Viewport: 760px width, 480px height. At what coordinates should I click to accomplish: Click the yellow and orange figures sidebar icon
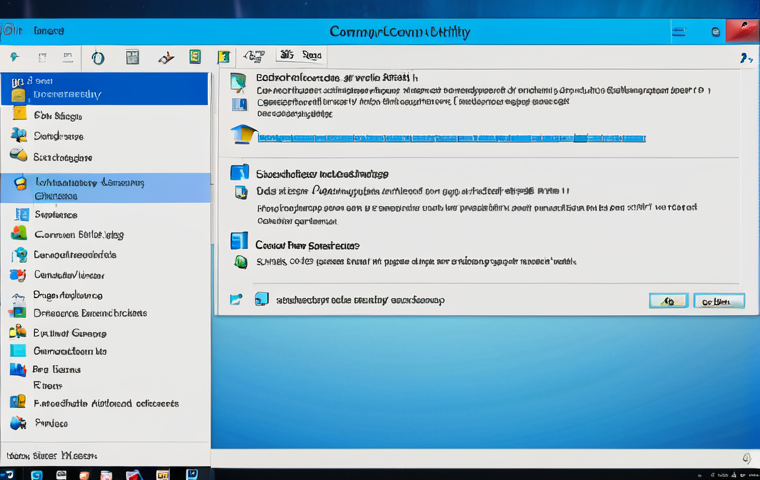pos(17,333)
